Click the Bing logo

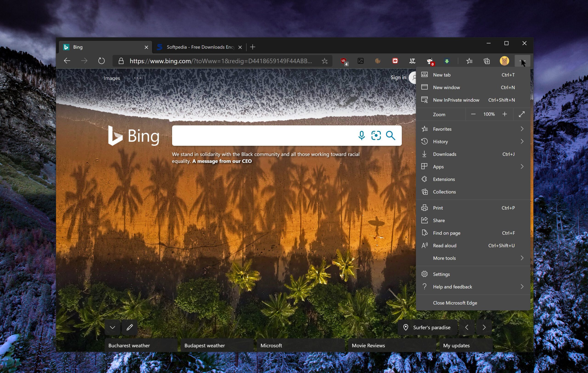[134, 136]
